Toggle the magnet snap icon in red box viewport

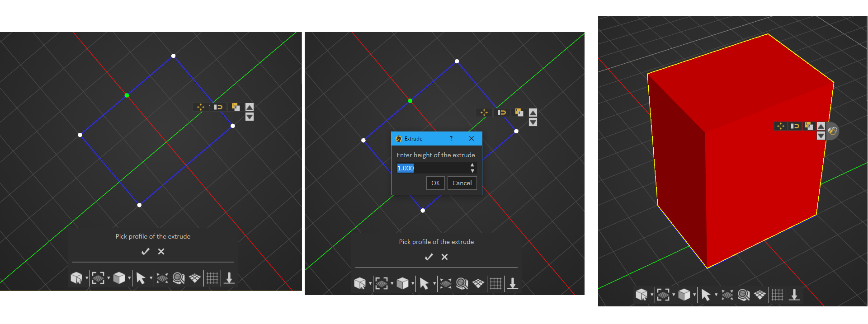click(795, 126)
